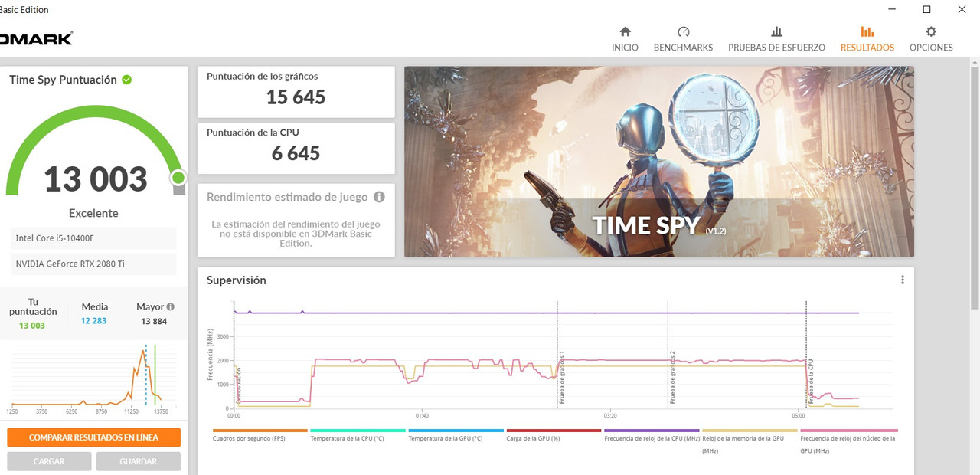This screenshot has width=980, height=475.
Task: Click the bar chart icon above PRUEBAS DE ESFUERZO
Action: (776, 32)
